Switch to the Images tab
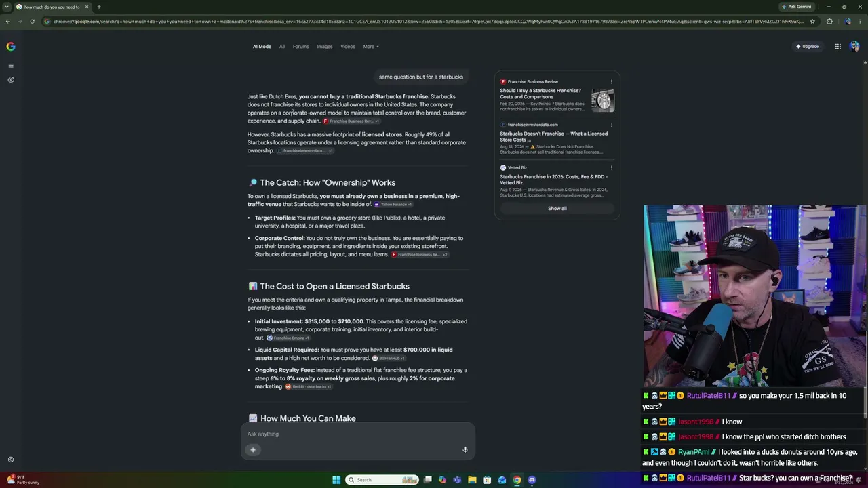868x488 pixels. [x=325, y=47]
